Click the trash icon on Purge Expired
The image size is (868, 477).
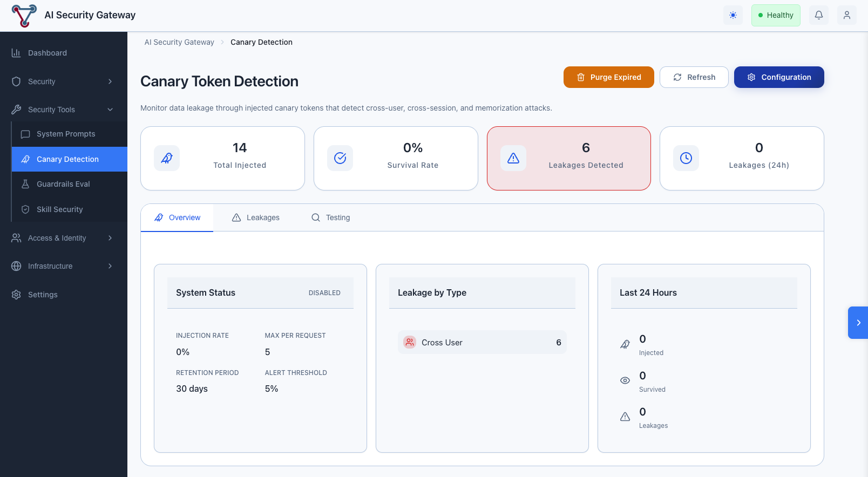coord(581,77)
